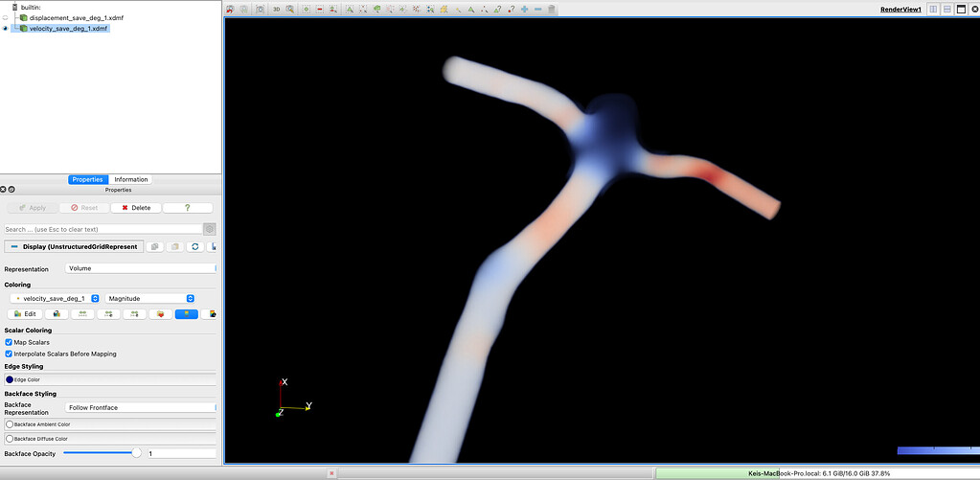Click the Backface Opacity slider handle
Screen dimensions: 980x480
(x=136, y=453)
